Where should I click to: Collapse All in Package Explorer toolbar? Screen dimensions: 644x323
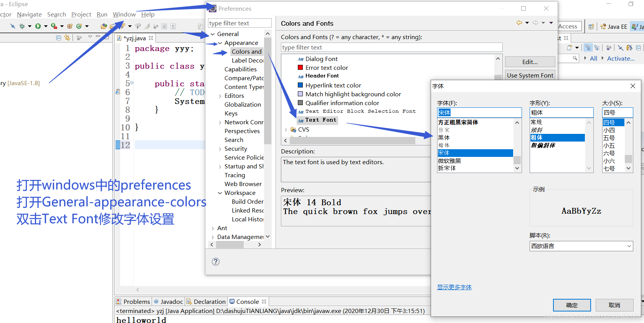pyautogui.click(x=59, y=38)
